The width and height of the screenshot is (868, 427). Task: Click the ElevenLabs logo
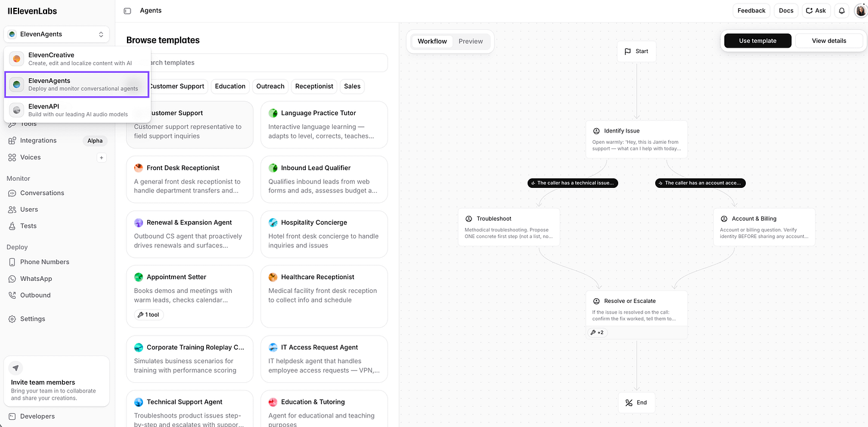coord(31,10)
